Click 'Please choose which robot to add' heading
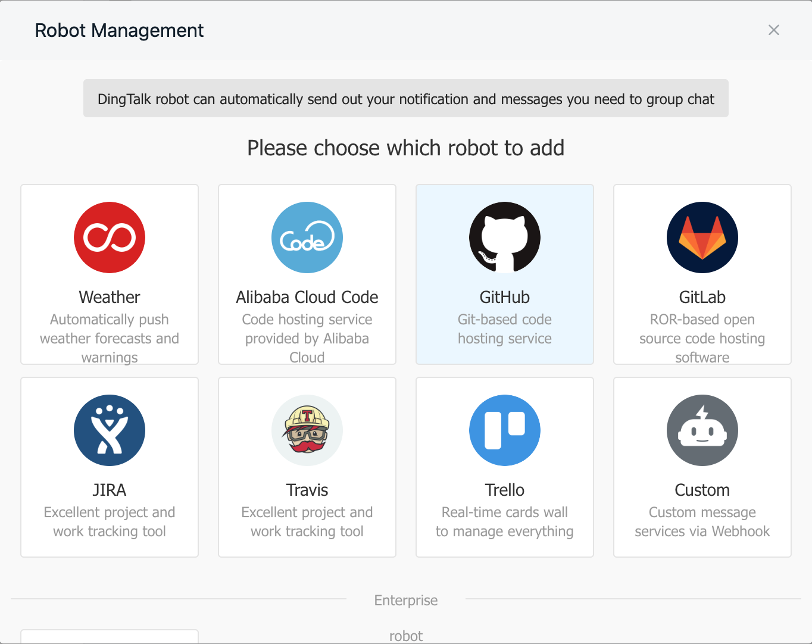 coord(406,148)
